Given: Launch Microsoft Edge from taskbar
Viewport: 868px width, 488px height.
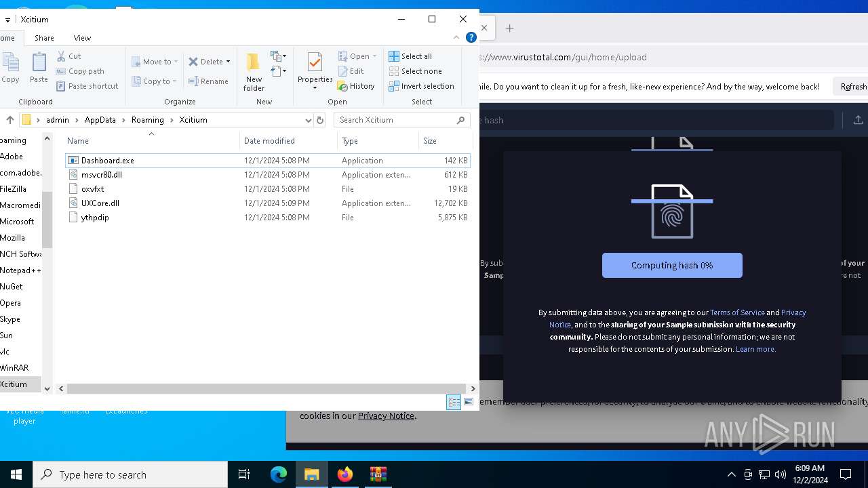Looking at the screenshot, I should tap(279, 474).
